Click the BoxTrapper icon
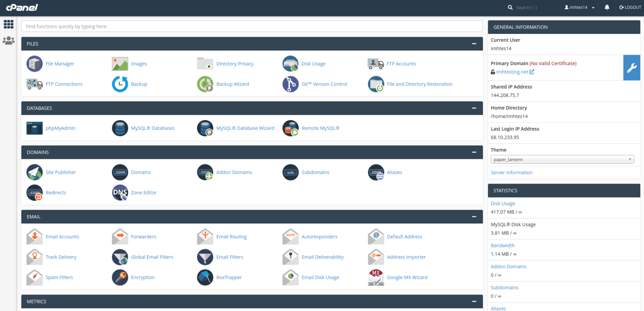Screen dimensions: 644x311 (205, 277)
